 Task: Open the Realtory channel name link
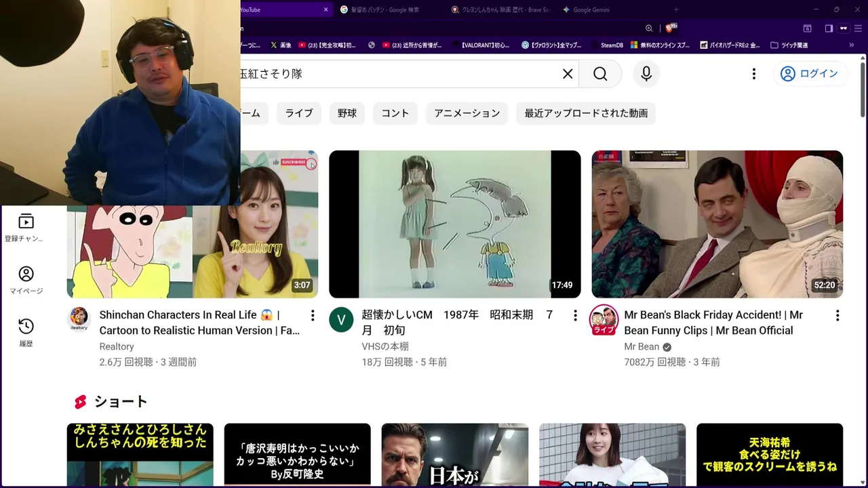point(117,346)
